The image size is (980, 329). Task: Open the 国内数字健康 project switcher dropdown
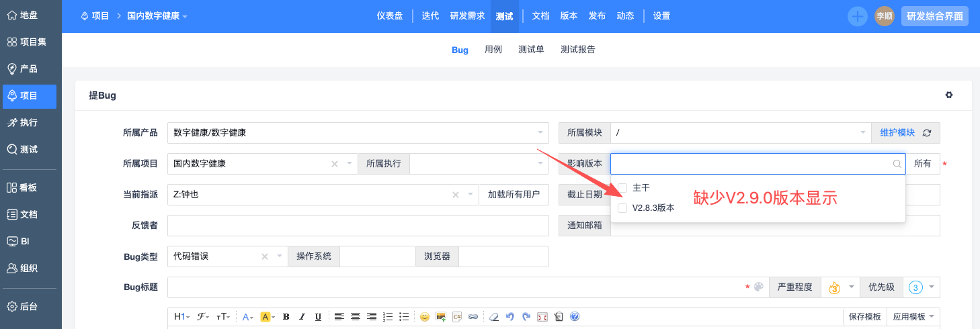(157, 16)
